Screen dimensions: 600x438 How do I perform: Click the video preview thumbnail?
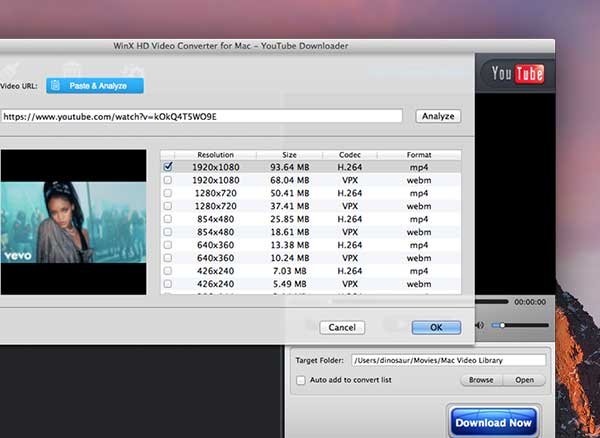pos(73,222)
